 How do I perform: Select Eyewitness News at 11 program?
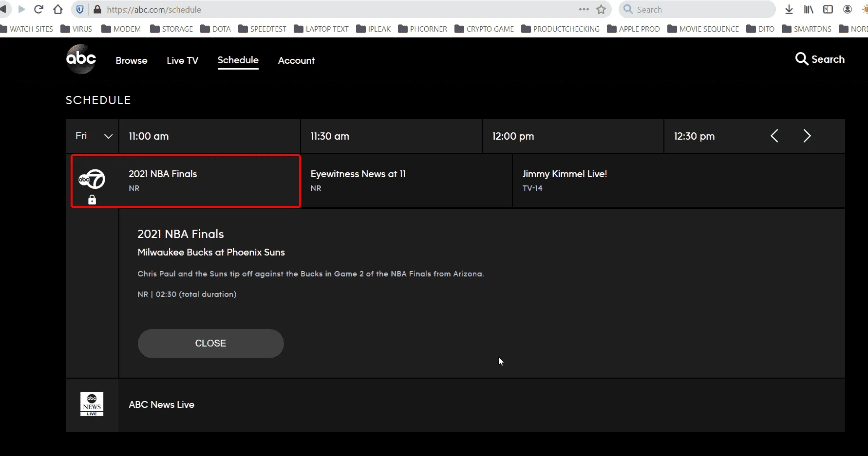click(x=407, y=181)
